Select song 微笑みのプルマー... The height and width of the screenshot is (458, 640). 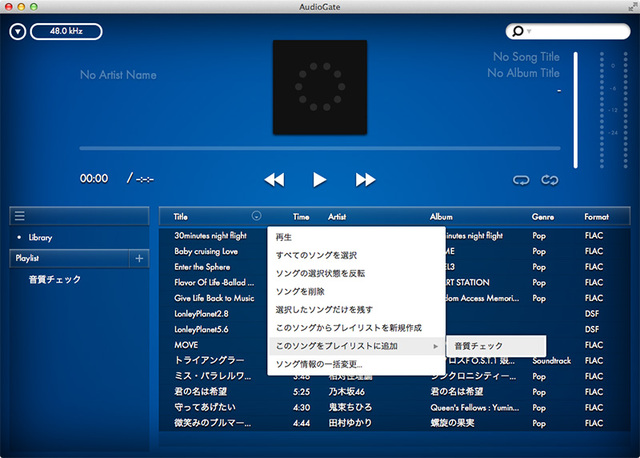(212, 423)
